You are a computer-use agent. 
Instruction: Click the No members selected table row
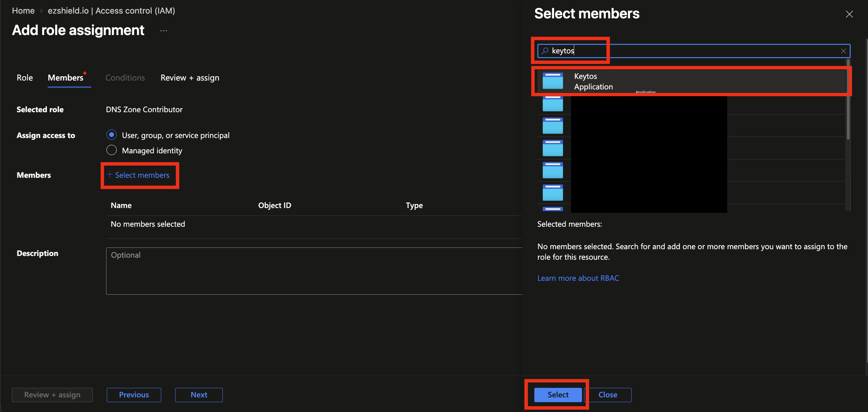tap(314, 224)
